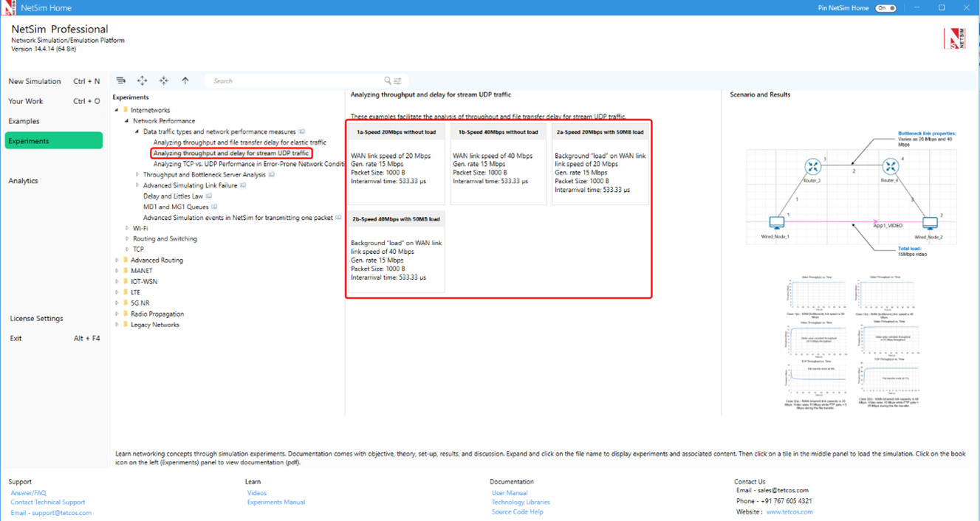The image size is (980, 521).
Task: Click inside the Search input field
Action: [x=295, y=81]
